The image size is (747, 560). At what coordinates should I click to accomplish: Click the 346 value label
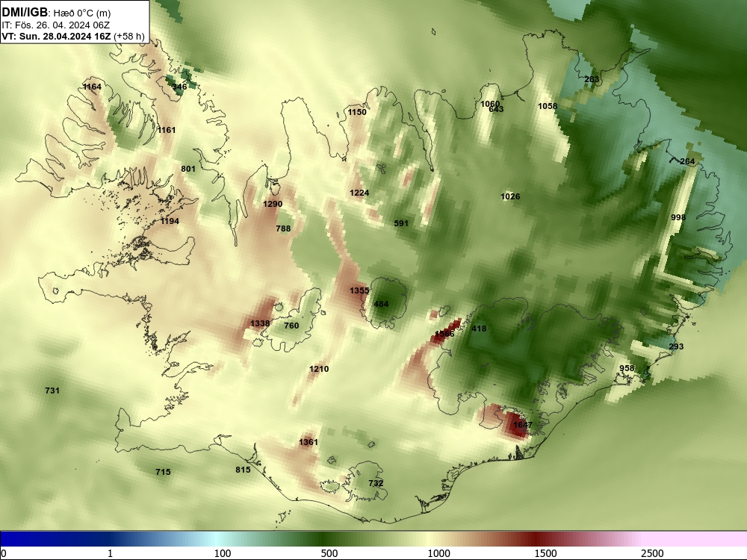point(179,87)
